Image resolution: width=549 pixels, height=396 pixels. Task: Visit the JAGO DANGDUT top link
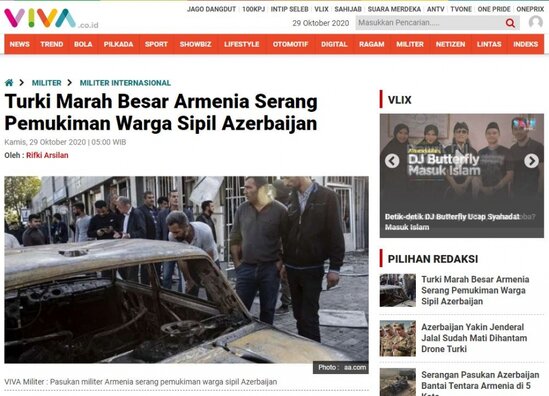[x=211, y=9]
